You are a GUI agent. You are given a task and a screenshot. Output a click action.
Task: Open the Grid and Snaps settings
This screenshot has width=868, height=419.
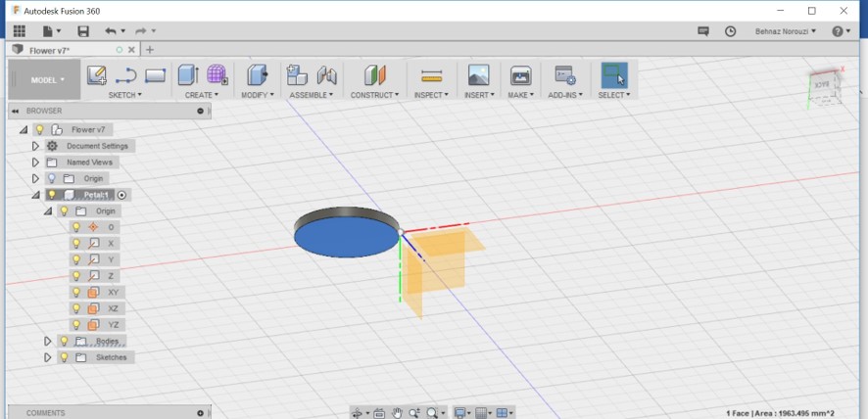(483, 413)
